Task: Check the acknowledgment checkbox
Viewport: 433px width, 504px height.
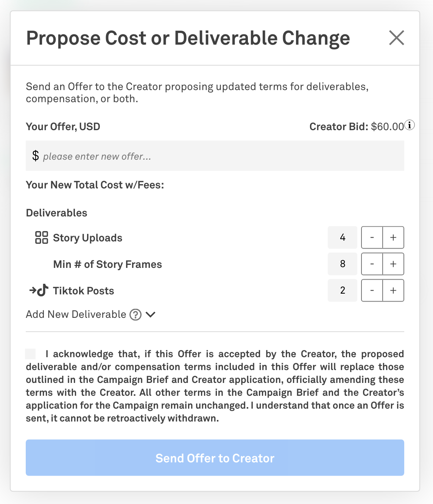Action: pyautogui.click(x=30, y=354)
